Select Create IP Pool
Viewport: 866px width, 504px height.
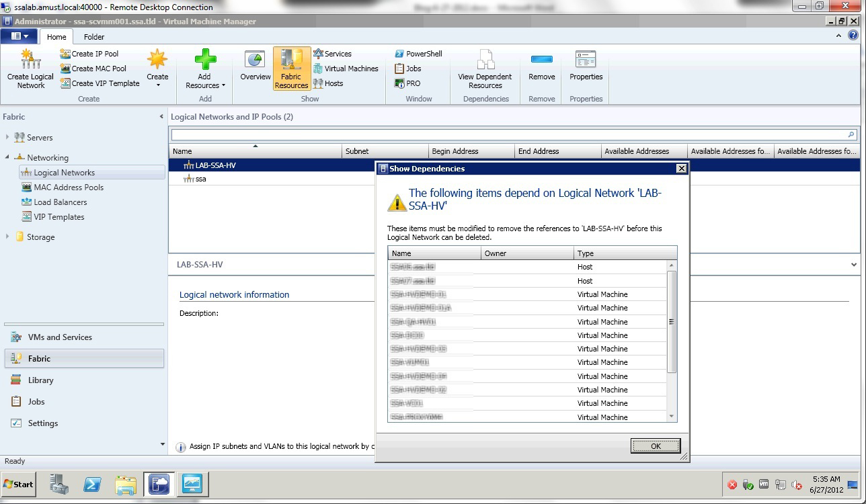89,54
